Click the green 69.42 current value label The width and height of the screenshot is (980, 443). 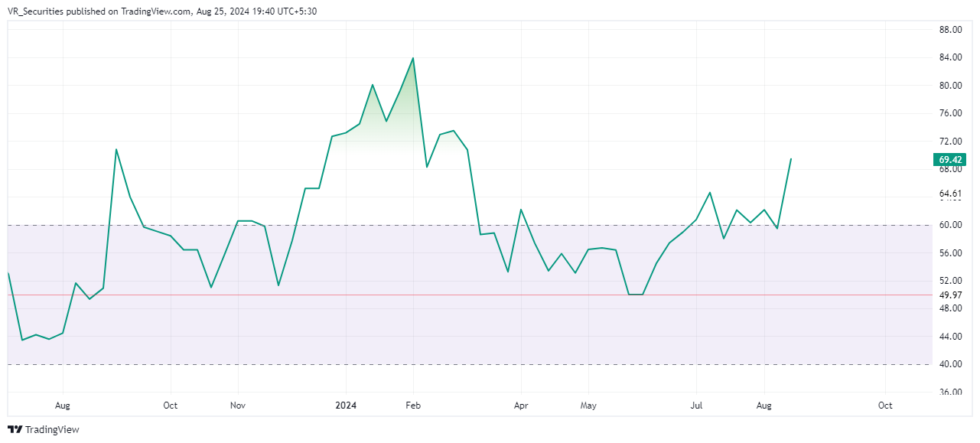tap(950, 160)
